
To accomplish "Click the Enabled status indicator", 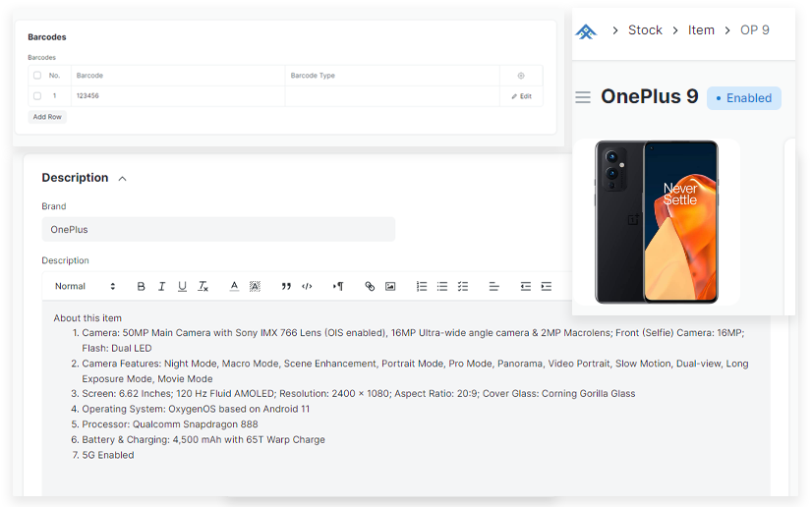I will [x=743, y=98].
